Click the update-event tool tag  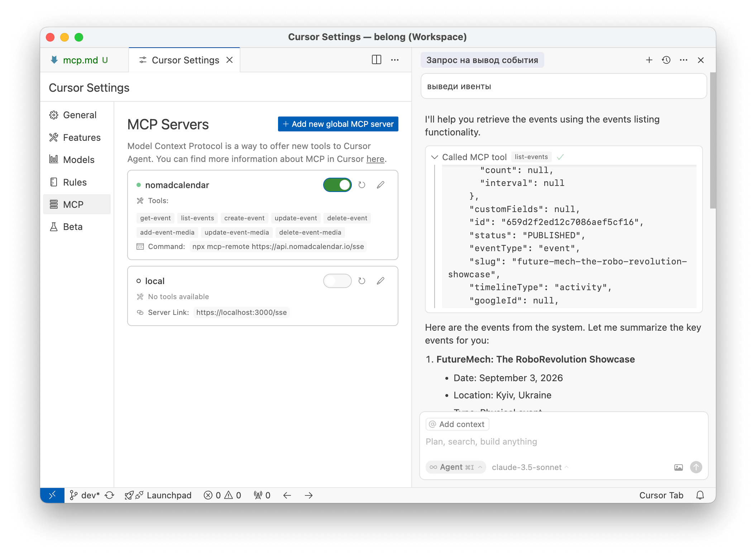click(x=296, y=218)
